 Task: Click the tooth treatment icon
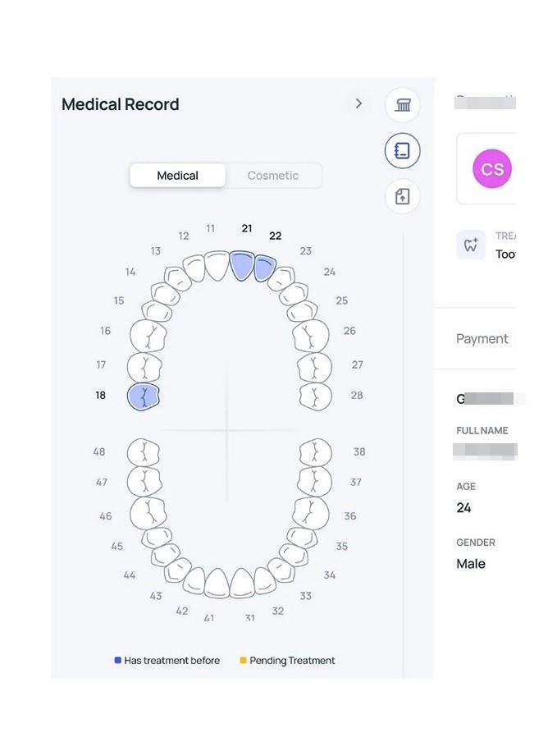coord(471,245)
